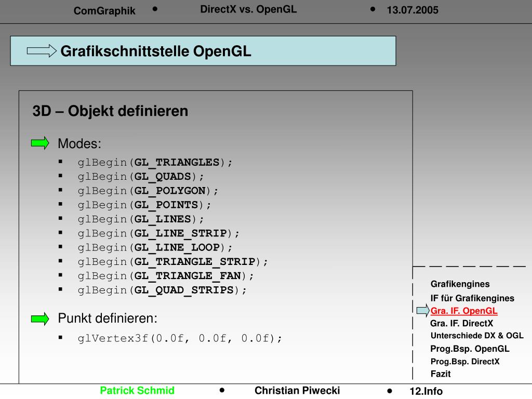This screenshot has height=399, width=532.
Task: Select the glBegin(GL_LINE_LOOP); line
Action: [x=155, y=248]
